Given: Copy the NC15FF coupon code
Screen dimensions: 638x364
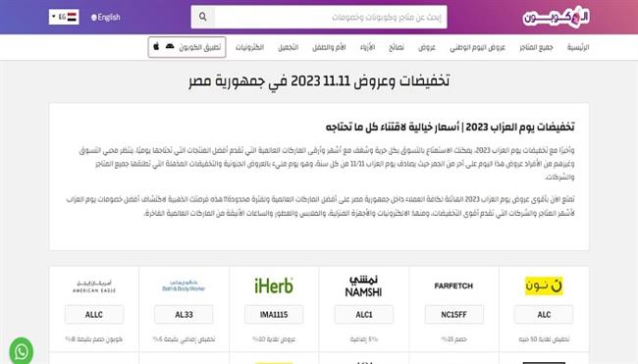Looking at the screenshot, I should pyautogui.click(x=453, y=314).
